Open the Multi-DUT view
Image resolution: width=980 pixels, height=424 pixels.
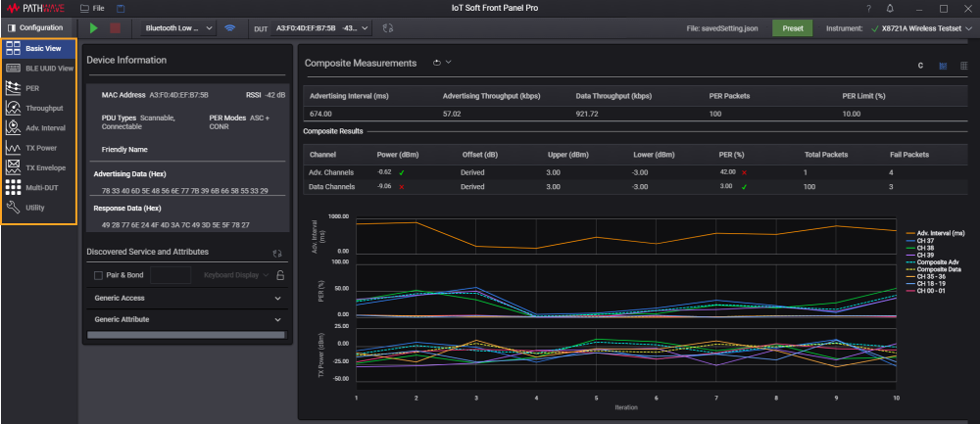[x=39, y=187]
